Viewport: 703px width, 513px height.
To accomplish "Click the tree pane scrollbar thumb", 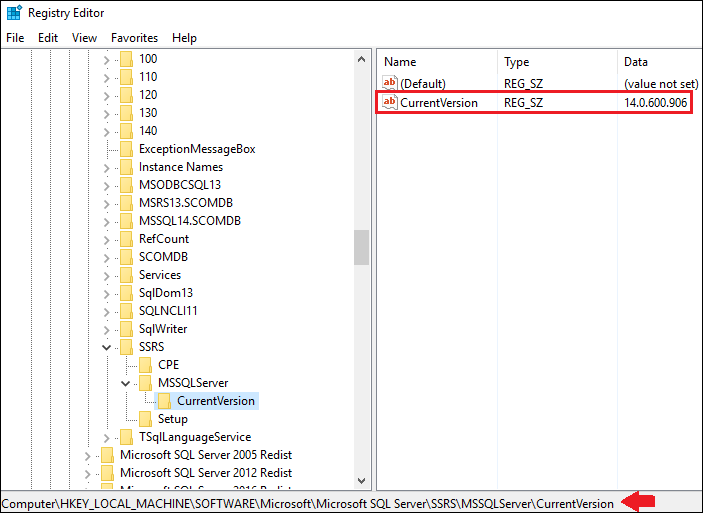I will point(361,248).
